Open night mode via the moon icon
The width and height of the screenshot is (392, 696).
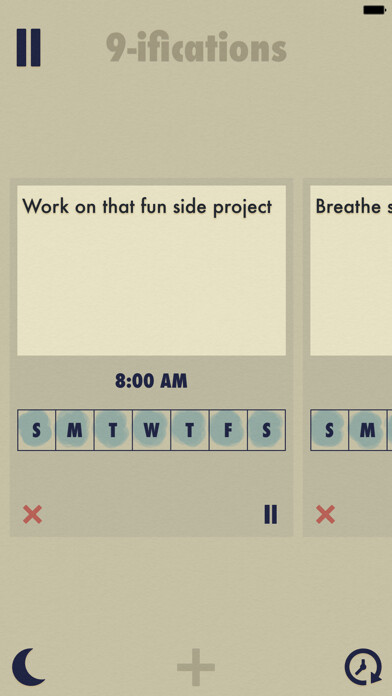tap(28, 667)
